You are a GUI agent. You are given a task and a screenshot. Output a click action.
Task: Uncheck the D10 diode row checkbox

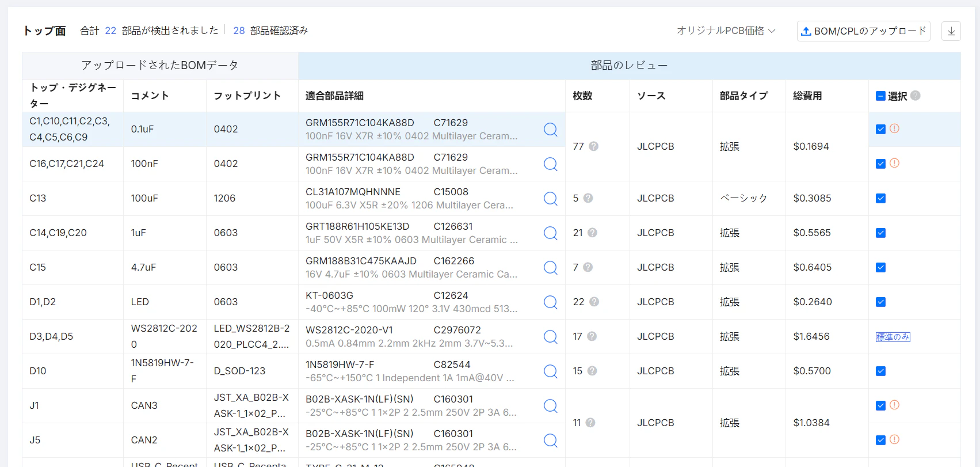click(x=880, y=371)
